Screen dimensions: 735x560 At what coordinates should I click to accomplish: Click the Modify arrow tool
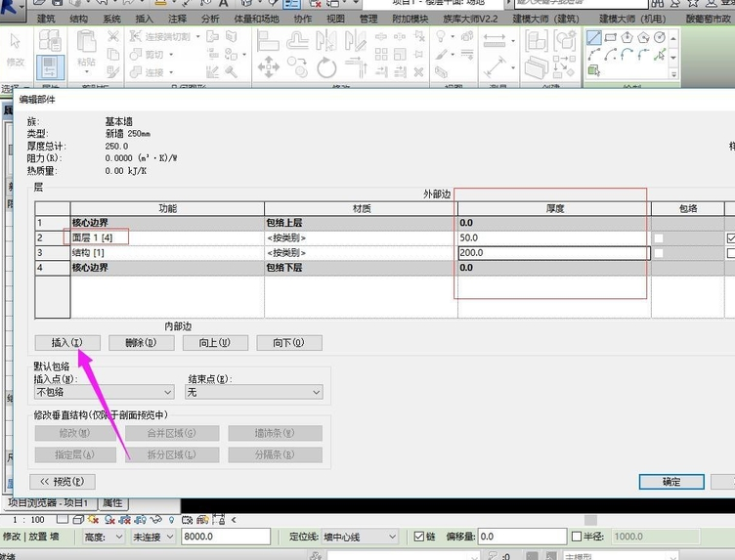coord(16,43)
